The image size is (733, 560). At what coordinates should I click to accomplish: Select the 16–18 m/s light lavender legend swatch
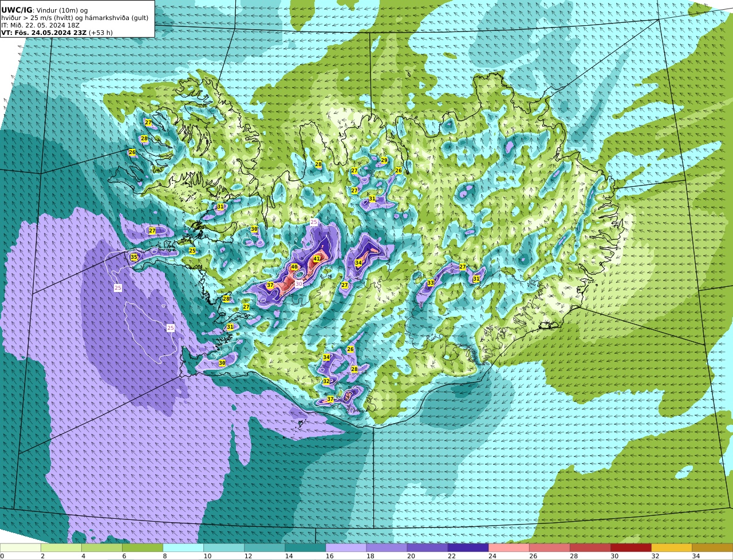(x=346, y=547)
